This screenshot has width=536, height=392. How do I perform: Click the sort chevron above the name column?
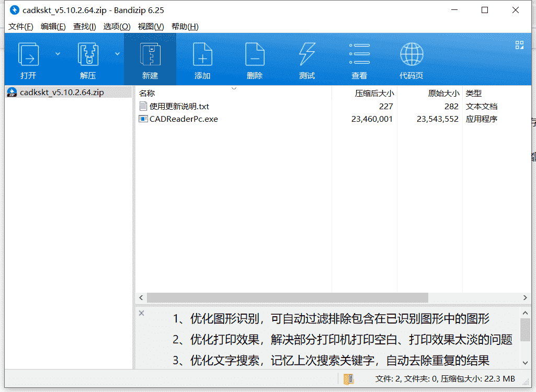[234, 88]
